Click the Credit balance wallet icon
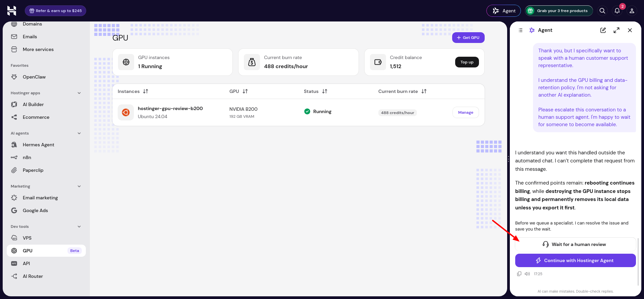The width and height of the screenshot is (644, 299). [378, 62]
